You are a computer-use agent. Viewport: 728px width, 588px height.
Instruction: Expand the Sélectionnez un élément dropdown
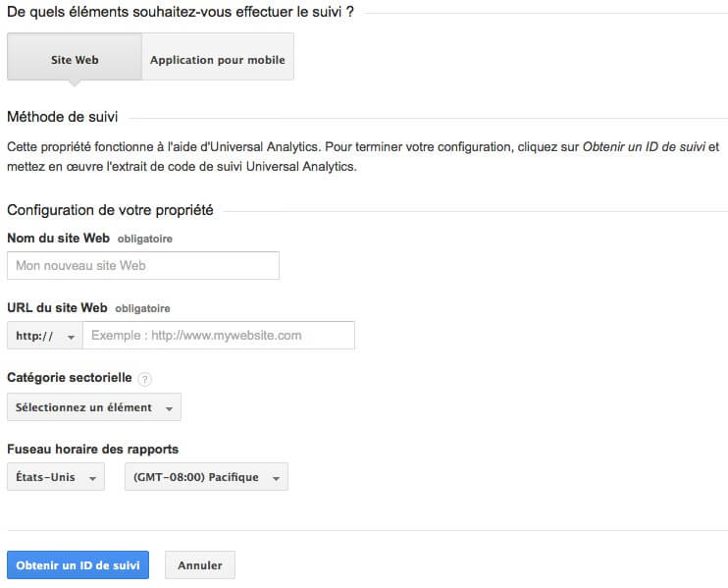pyautogui.click(x=94, y=407)
